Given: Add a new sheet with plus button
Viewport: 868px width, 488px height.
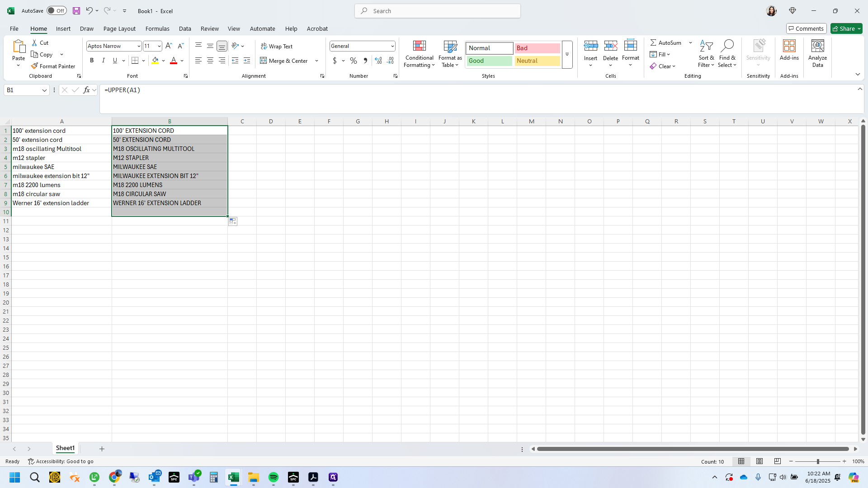Looking at the screenshot, I should (102, 449).
